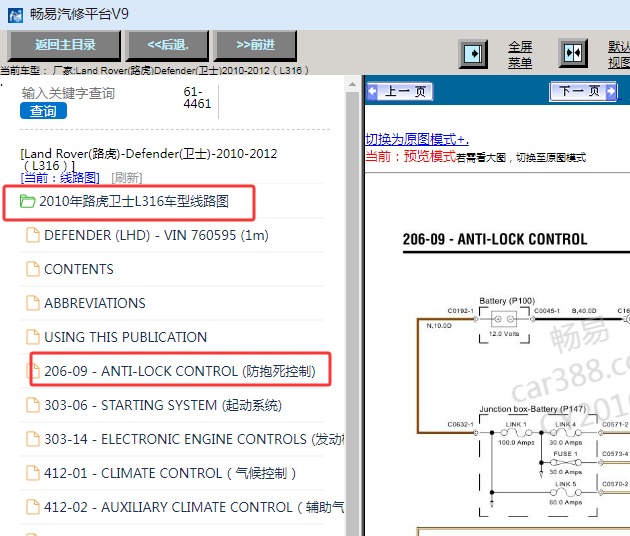Click the LINK 1 100.0 Amps fuse symbol
The height and width of the screenshot is (536, 630).
pyautogui.click(x=516, y=433)
